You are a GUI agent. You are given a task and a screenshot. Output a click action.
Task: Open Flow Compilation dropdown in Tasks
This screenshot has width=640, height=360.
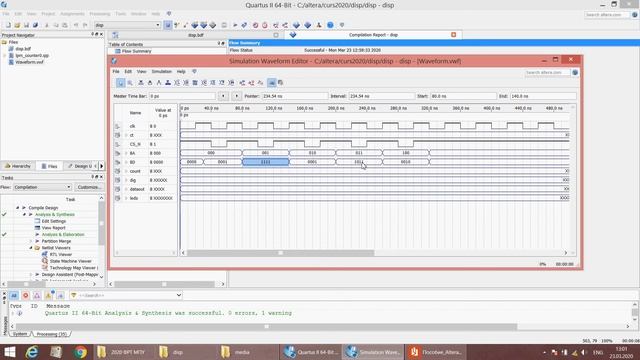click(x=42, y=187)
